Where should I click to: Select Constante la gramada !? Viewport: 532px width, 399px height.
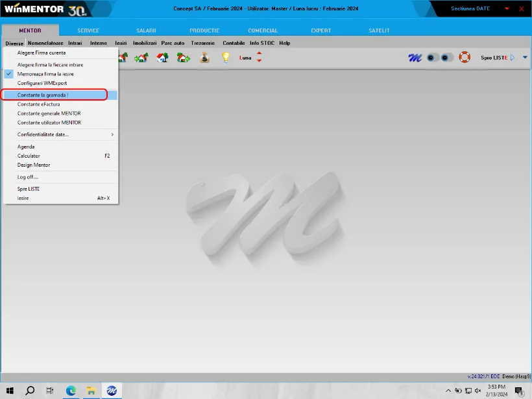61,95
